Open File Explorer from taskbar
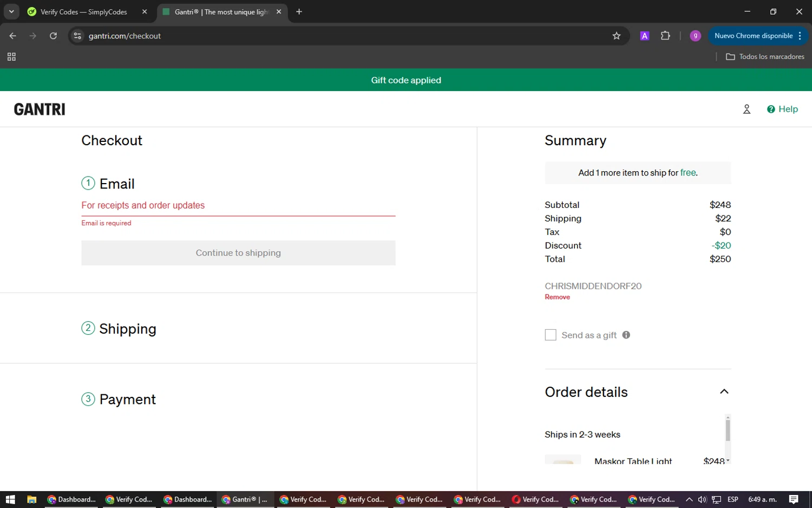 31,499
